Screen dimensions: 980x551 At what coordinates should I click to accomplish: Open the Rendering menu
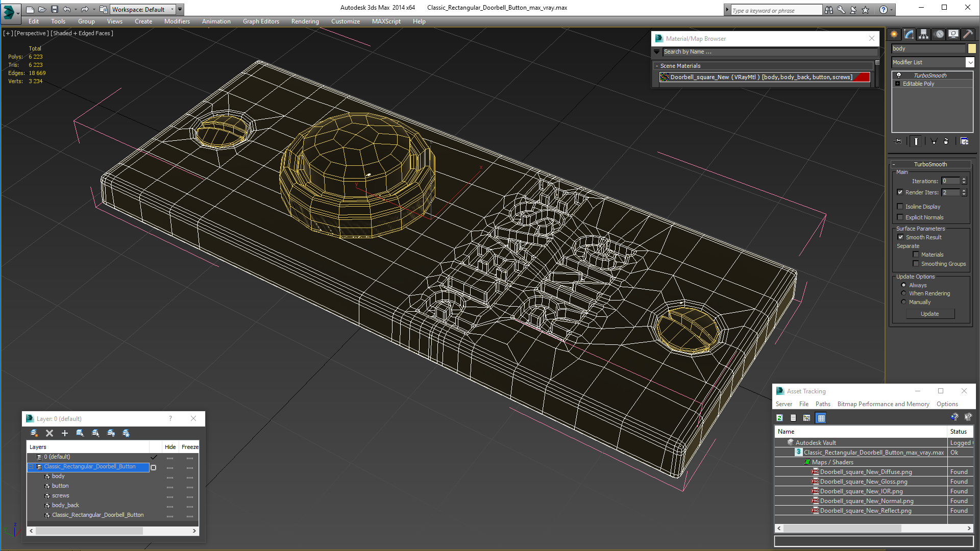coord(305,21)
